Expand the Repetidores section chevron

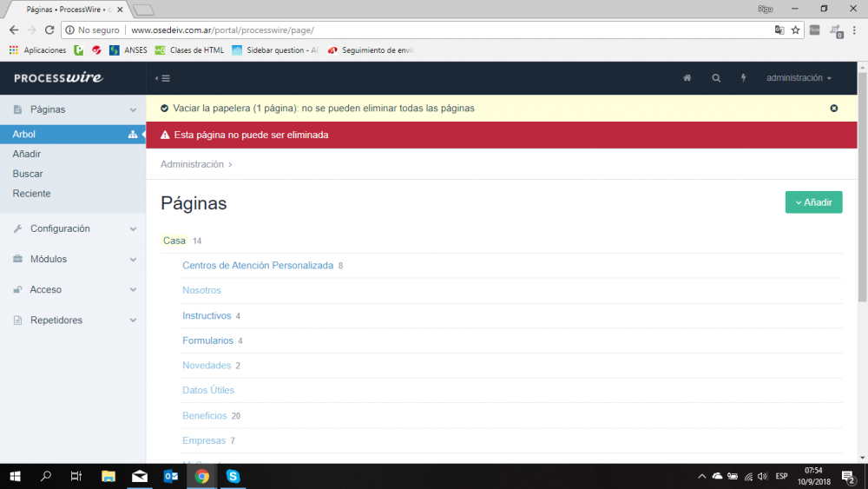[x=133, y=320]
